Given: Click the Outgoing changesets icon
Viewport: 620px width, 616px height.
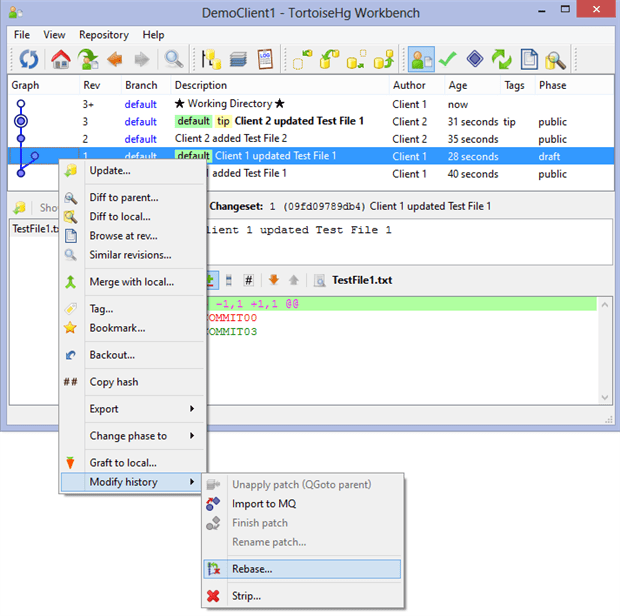Looking at the screenshot, I should click(x=356, y=59).
